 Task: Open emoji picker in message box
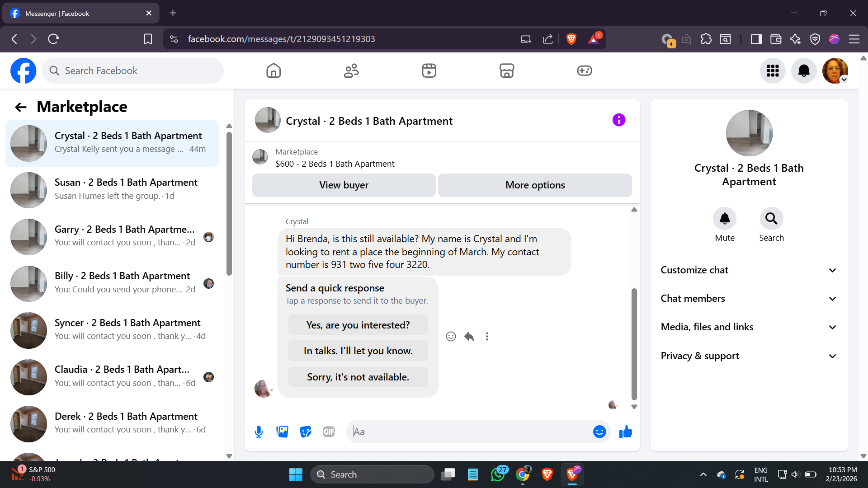pos(599,432)
